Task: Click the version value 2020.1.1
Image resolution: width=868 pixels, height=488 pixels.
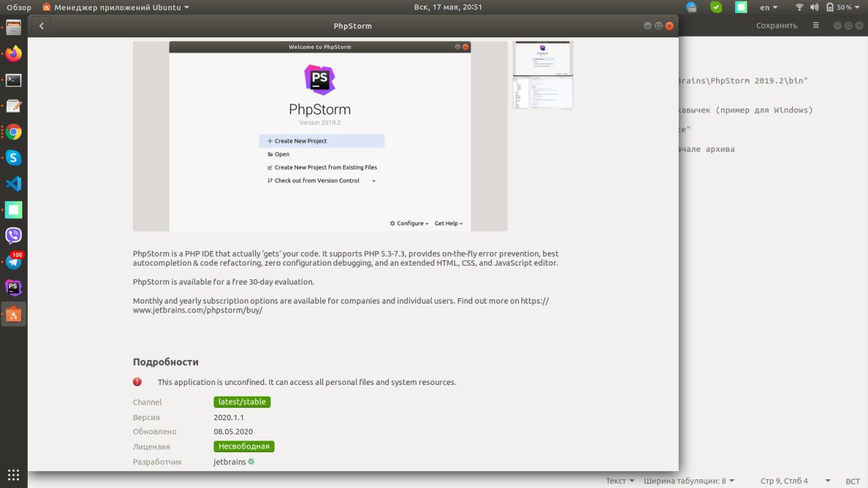Action: (229, 418)
